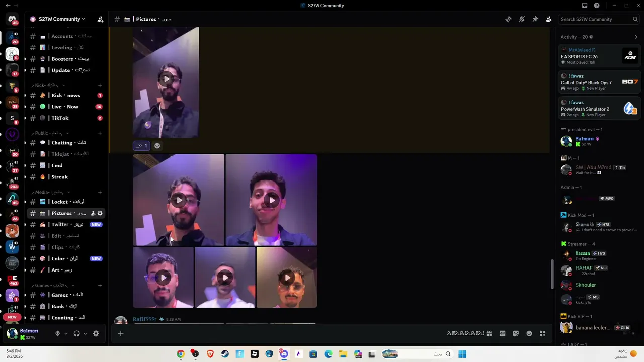Image resolution: width=644 pixels, height=362 pixels.
Task: Play the bottom-right video with glasses
Action: (287, 278)
